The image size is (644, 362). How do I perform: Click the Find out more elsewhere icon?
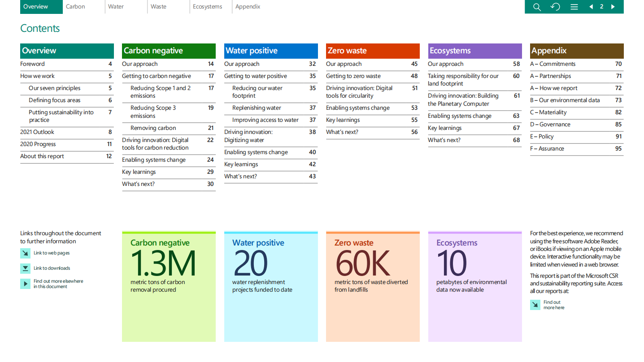[25, 284]
